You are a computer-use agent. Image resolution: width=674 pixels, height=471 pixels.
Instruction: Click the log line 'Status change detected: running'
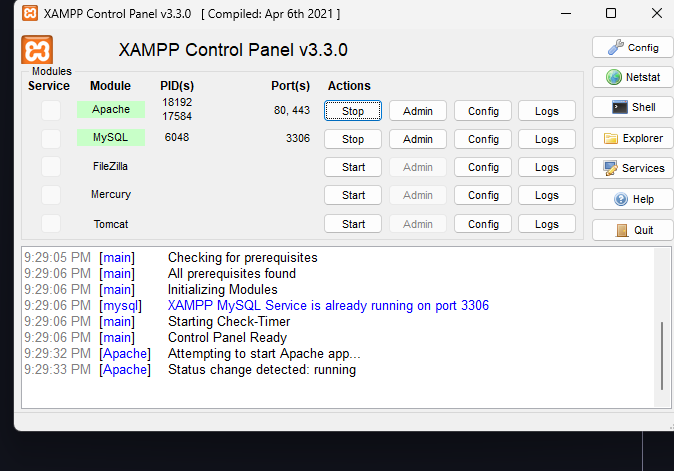point(262,369)
